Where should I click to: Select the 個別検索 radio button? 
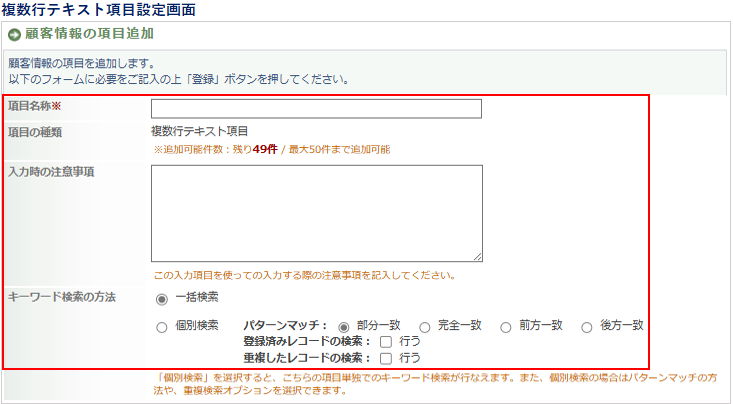[x=162, y=327]
